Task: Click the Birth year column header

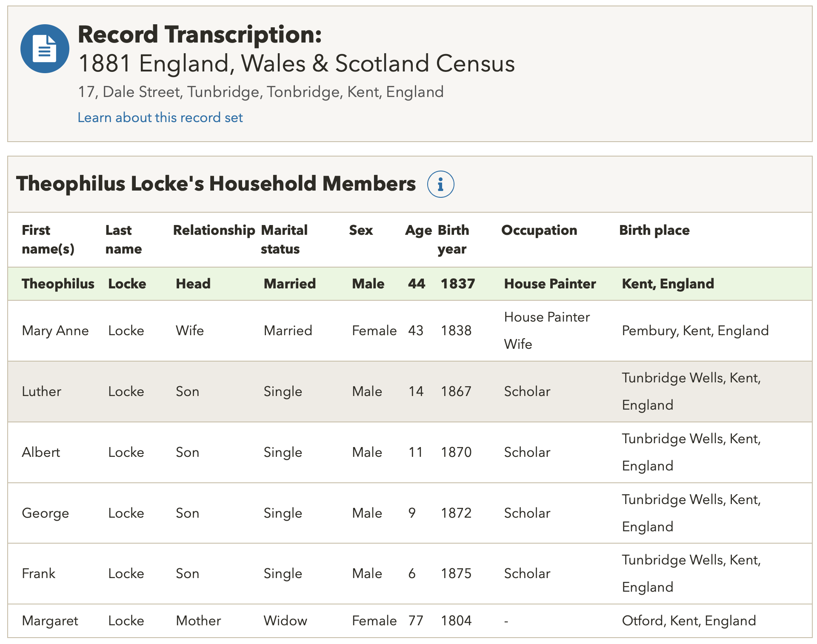Action: click(x=453, y=239)
